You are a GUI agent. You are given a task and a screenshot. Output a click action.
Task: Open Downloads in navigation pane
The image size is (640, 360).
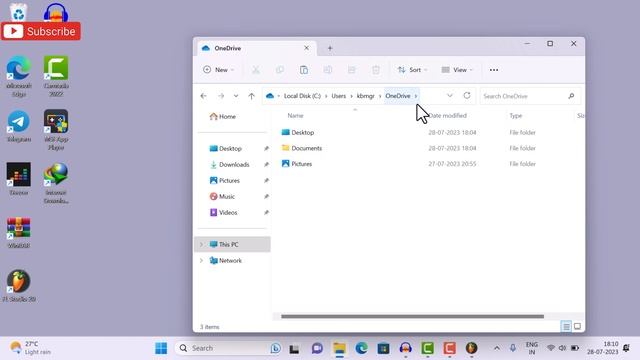pyautogui.click(x=229, y=164)
